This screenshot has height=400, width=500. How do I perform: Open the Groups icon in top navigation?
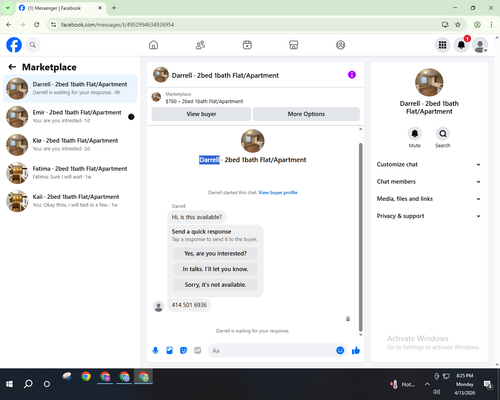tap(340, 45)
